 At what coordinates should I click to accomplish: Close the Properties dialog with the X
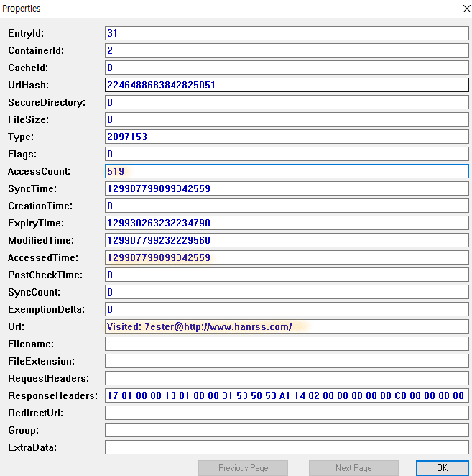click(466, 9)
